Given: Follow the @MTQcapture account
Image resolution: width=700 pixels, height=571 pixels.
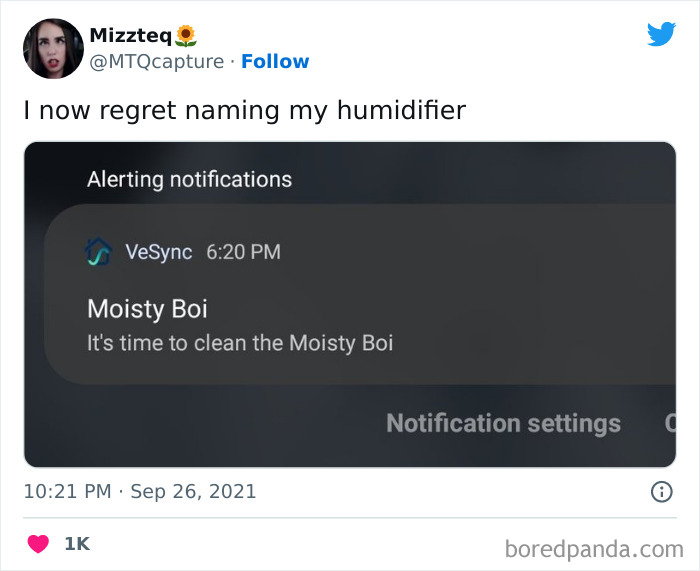Looking at the screenshot, I should [x=275, y=61].
